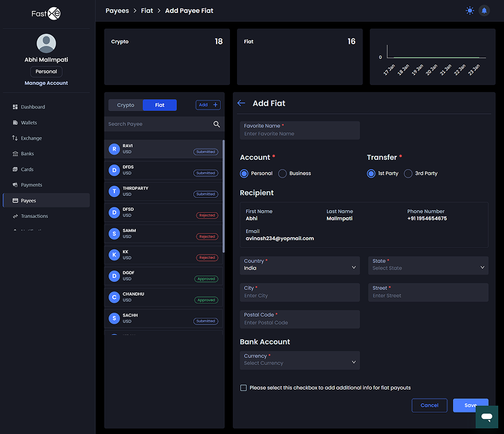Screen dimensions: 504x434
Task: Click the Cancel button
Action: tap(429, 405)
